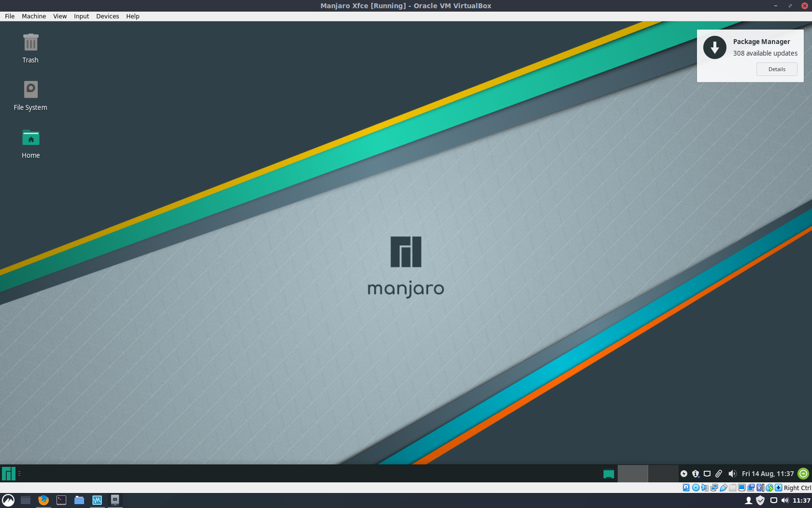Click the host user tray icon
This screenshot has height=508, width=812.
point(749,501)
